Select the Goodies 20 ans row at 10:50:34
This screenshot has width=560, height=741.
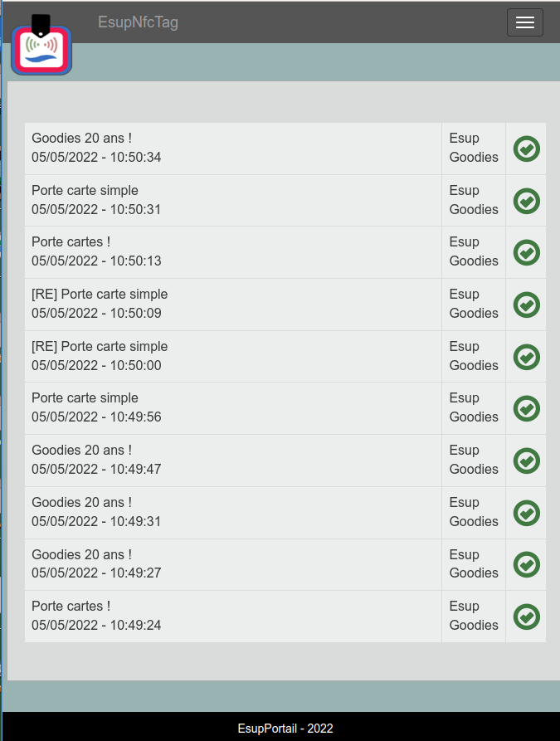[x=232, y=148]
